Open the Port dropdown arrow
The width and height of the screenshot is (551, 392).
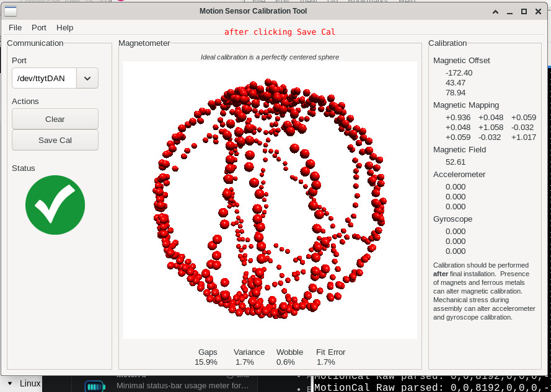[x=87, y=78]
